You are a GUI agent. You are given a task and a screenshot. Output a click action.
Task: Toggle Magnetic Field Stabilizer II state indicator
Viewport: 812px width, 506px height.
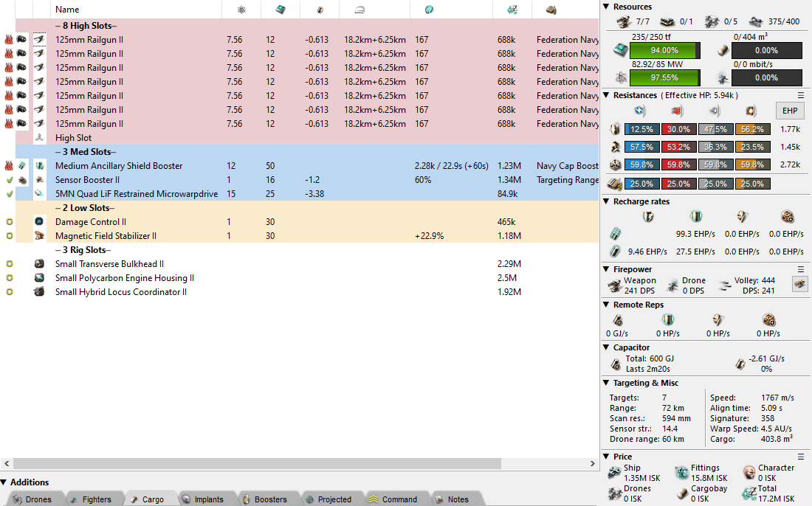coord(9,236)
